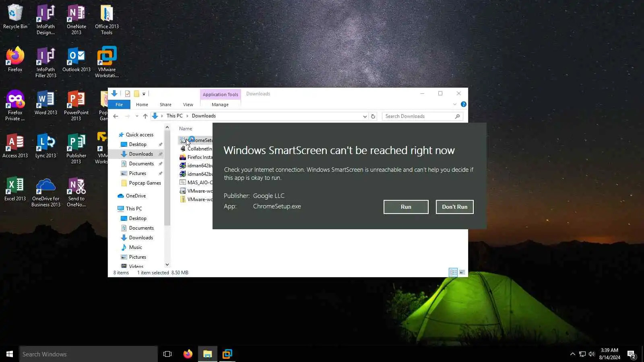Viewport: 644px width, 362px height.
Task: Select Documents under Quick access
Action: click(141, 164)
